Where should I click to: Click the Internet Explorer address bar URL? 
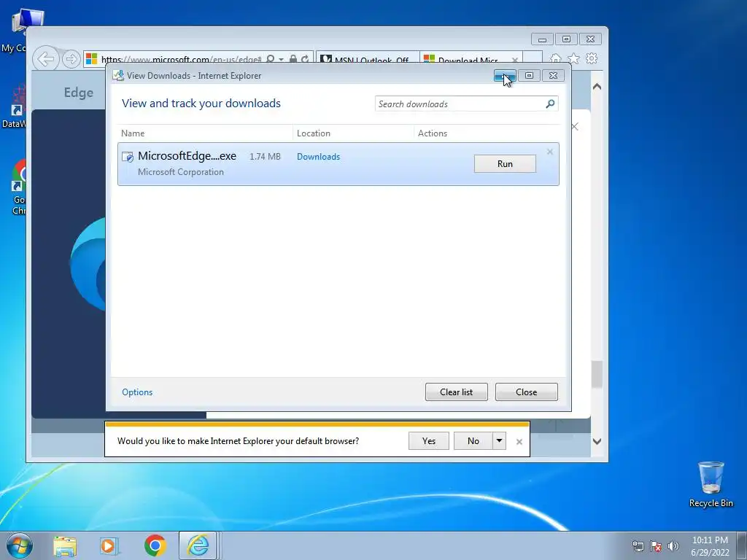pos(181,60)
